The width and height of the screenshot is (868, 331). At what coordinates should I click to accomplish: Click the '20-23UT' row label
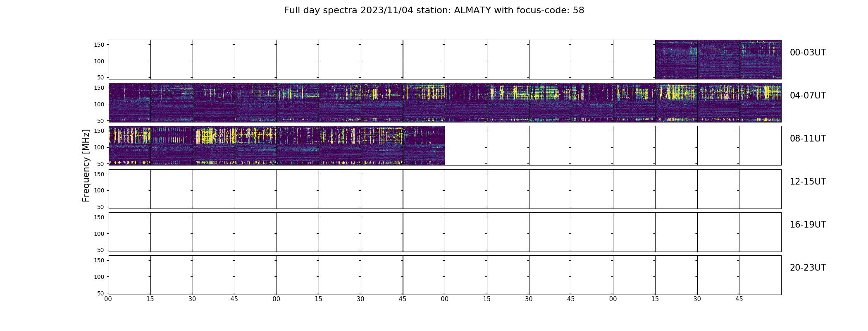click(808, 268)
